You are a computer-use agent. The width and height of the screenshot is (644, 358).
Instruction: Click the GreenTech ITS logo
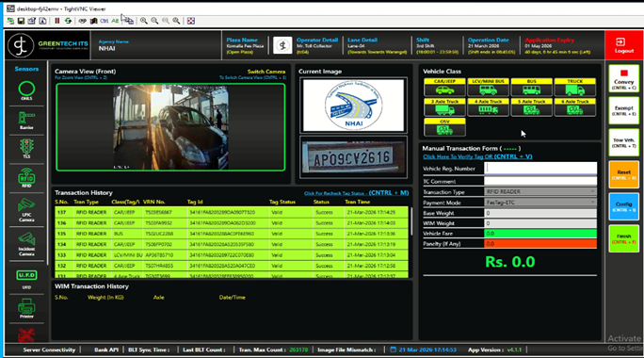[48, 45]
